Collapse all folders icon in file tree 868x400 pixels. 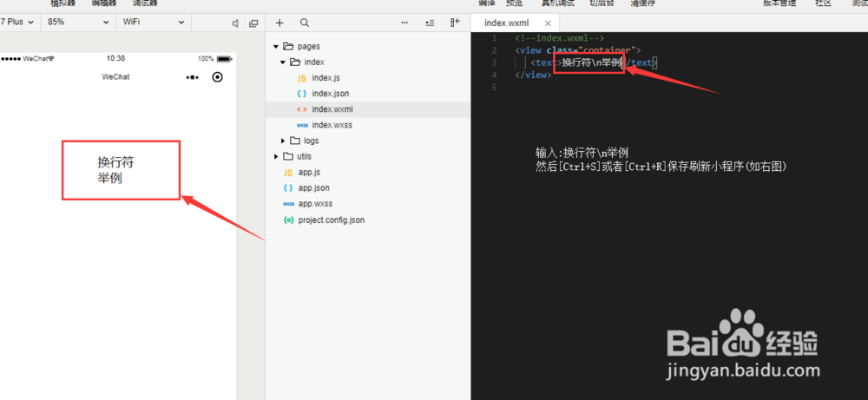point(430,23)
